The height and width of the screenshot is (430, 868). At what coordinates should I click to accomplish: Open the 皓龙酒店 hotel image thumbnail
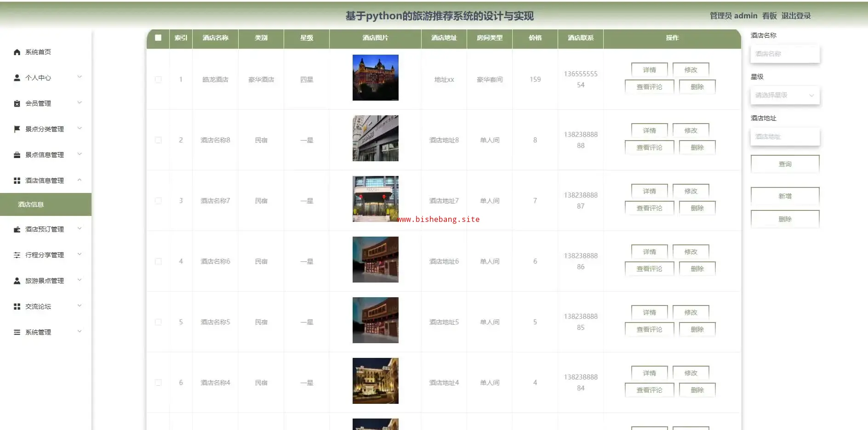[x=375, y=78]
